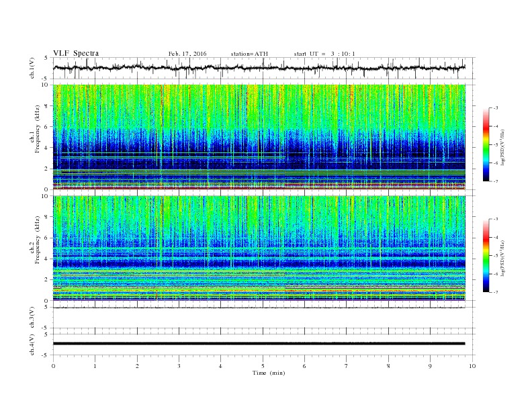Click the "1" time axis tick label
Viewport: 532px width, 411px height.
click(x=95, y=366)
